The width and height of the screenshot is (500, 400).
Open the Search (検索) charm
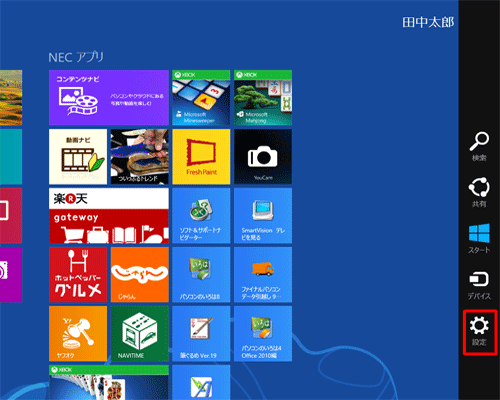point(479,146)
